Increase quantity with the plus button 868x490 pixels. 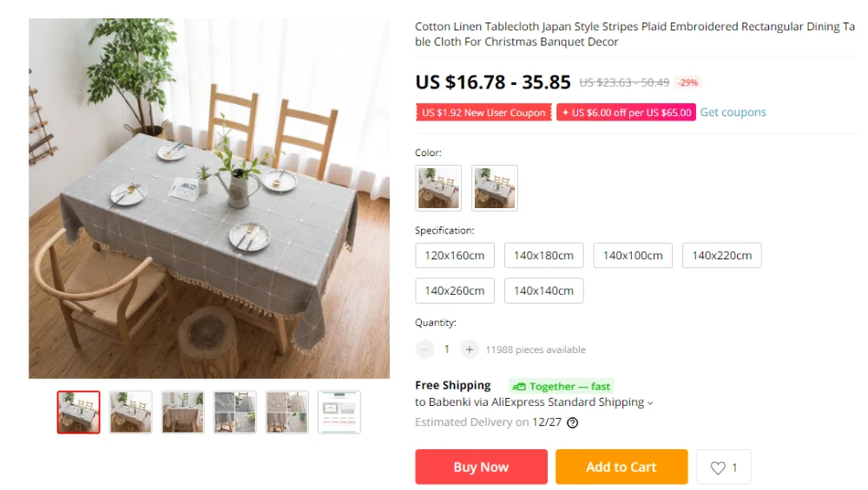click(x=469, y=350)
